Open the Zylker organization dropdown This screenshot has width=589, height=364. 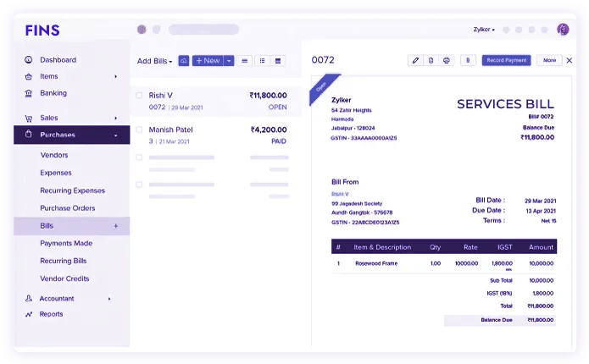[484, 30]
